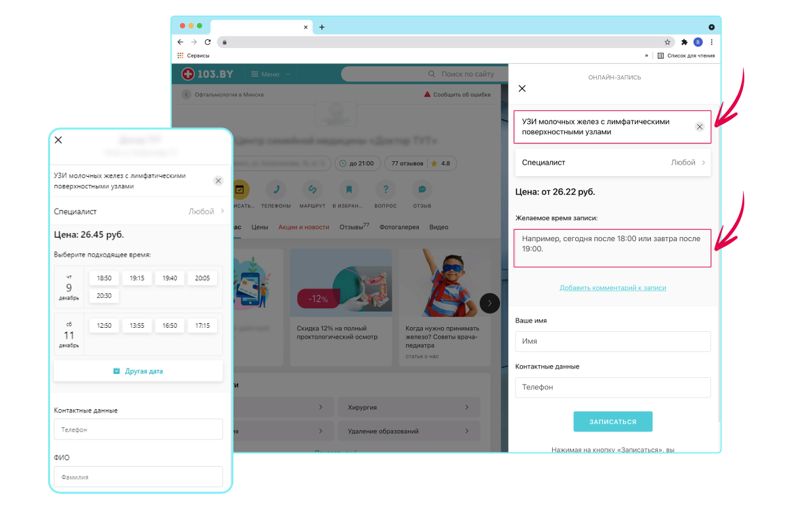The height and width of the screenshot is (510, 812).
Task: Select the 19:40 time slot
Action: pyautogui.click(x=170, y=278)
